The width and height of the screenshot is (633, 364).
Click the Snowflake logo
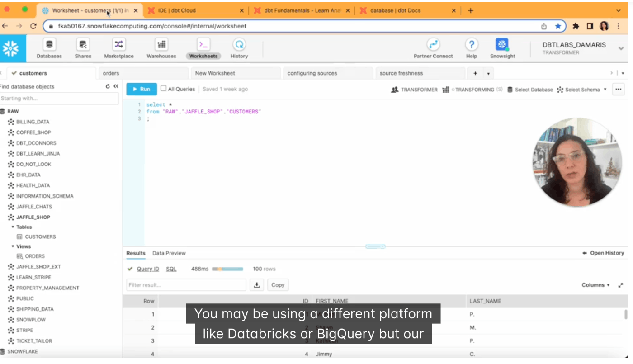(x=10, y=48)
